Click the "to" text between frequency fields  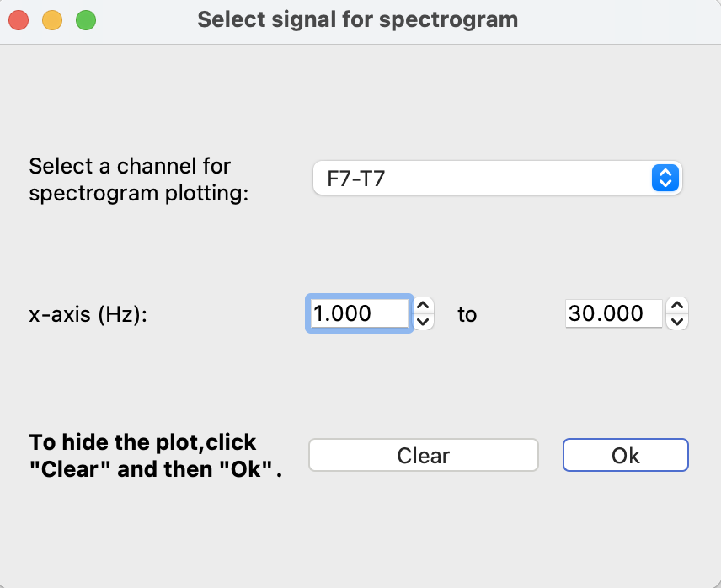click(467, 314)
